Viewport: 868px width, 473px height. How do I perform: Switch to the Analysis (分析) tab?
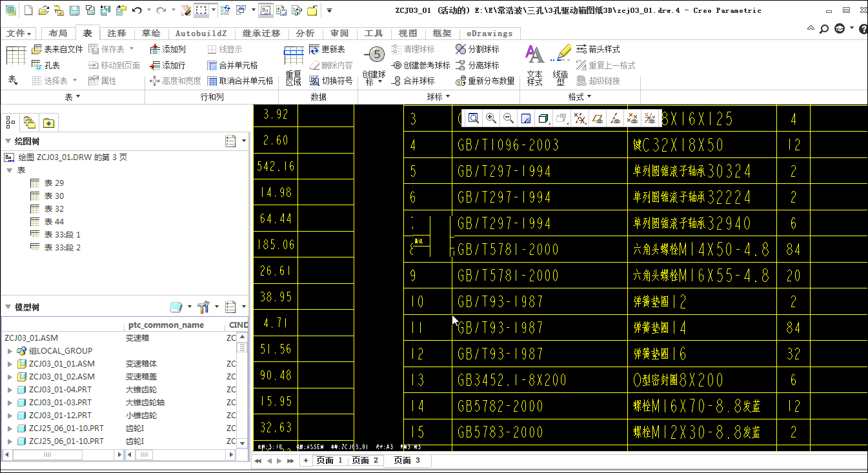click(305, 34)
